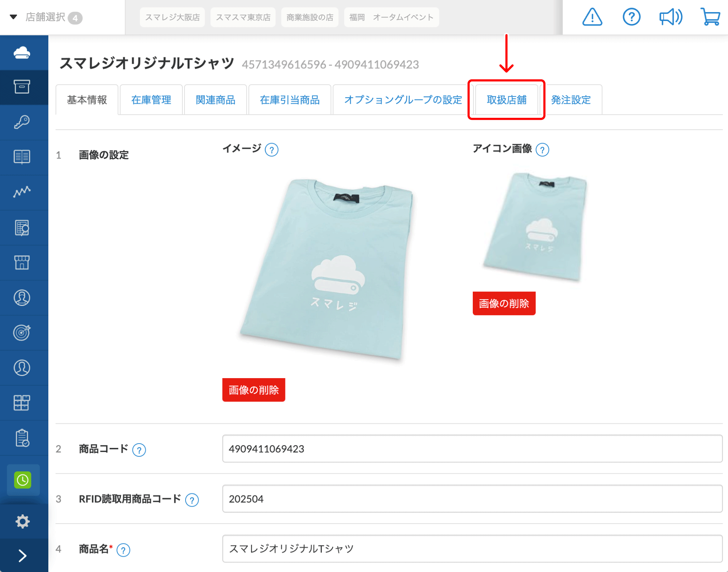The width and height of the screenshot is (728, 572).
Task: Show help for 商品名 field
Action: coord(123,550)
